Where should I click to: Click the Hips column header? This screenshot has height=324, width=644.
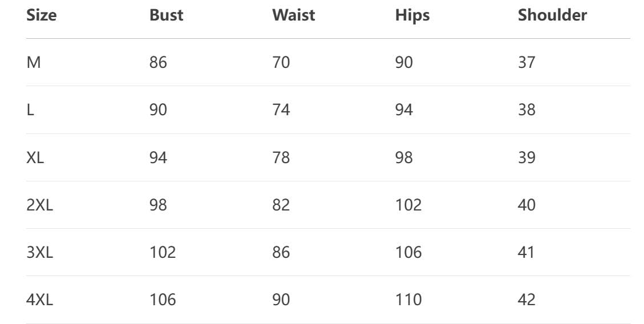412,15
